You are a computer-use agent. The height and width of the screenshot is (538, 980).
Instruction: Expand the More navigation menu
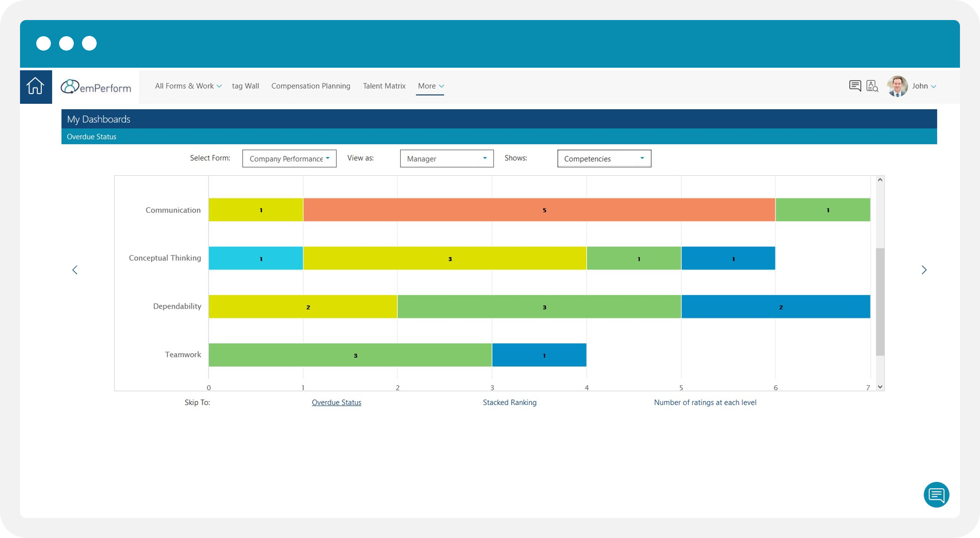tap(430, 86)
